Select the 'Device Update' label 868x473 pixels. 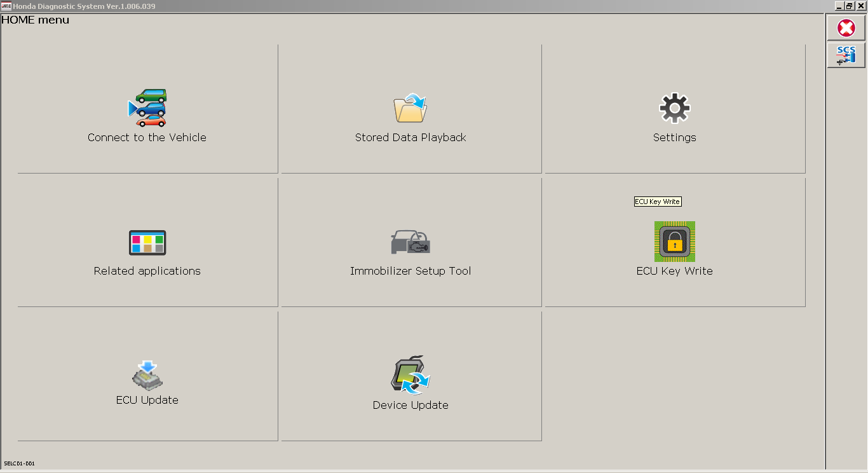(x=410, y=405)
